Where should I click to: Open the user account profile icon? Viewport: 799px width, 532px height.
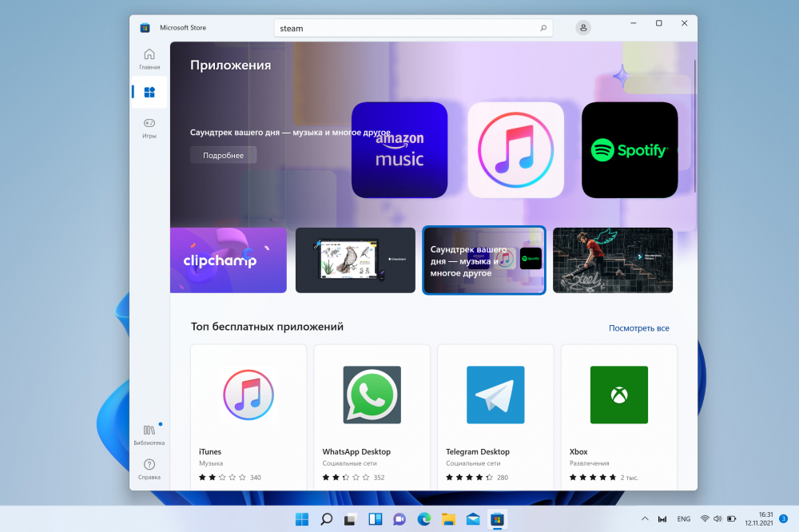[x=583, y=27]
